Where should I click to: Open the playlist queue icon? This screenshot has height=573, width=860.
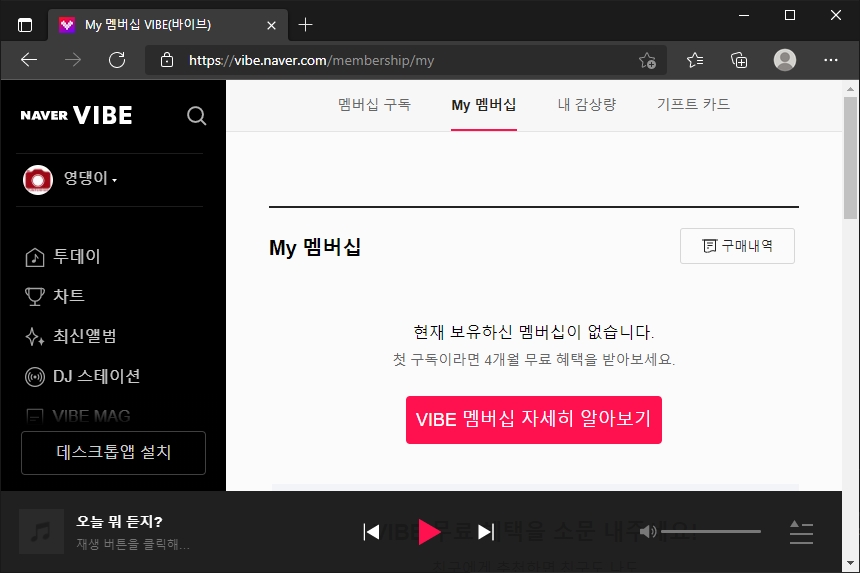point(801,532)
